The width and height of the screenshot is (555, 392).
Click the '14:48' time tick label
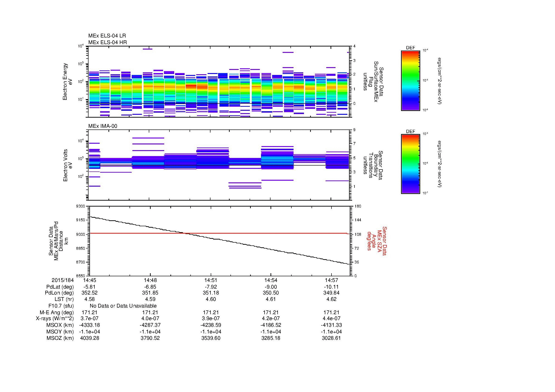point(150,280)
